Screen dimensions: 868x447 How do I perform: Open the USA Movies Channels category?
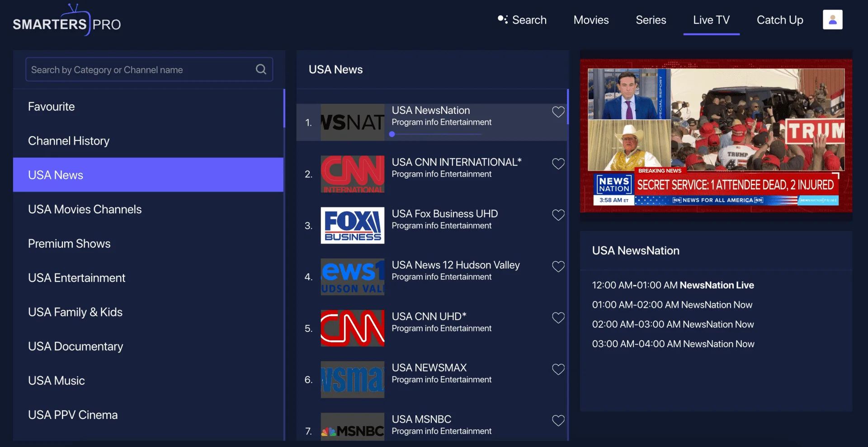(148, 209)
